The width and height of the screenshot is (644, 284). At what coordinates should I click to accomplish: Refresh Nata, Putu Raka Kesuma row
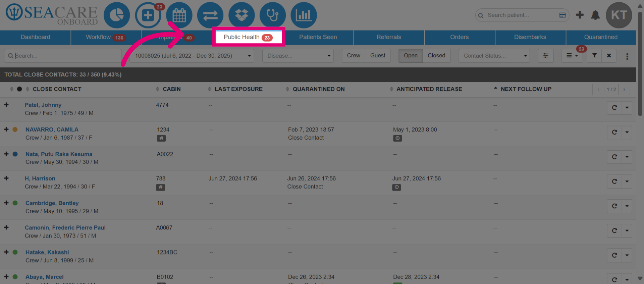click(614, 157)
